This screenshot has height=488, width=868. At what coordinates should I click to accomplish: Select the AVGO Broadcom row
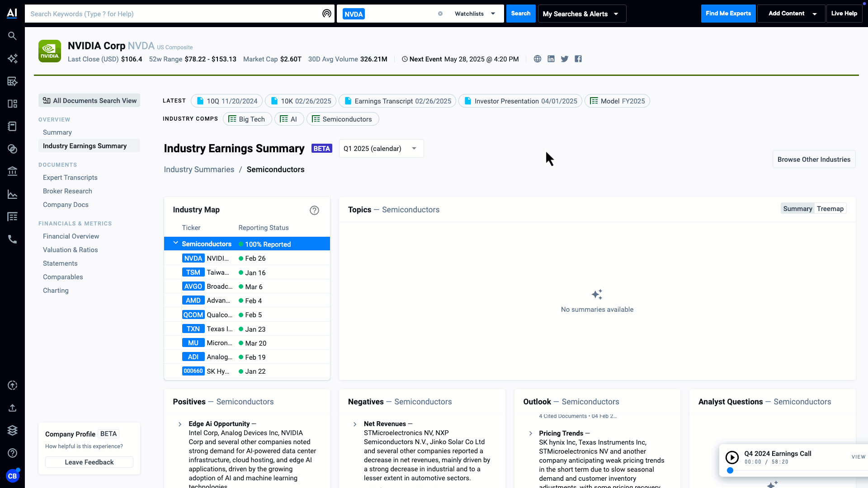coord(247,286)
